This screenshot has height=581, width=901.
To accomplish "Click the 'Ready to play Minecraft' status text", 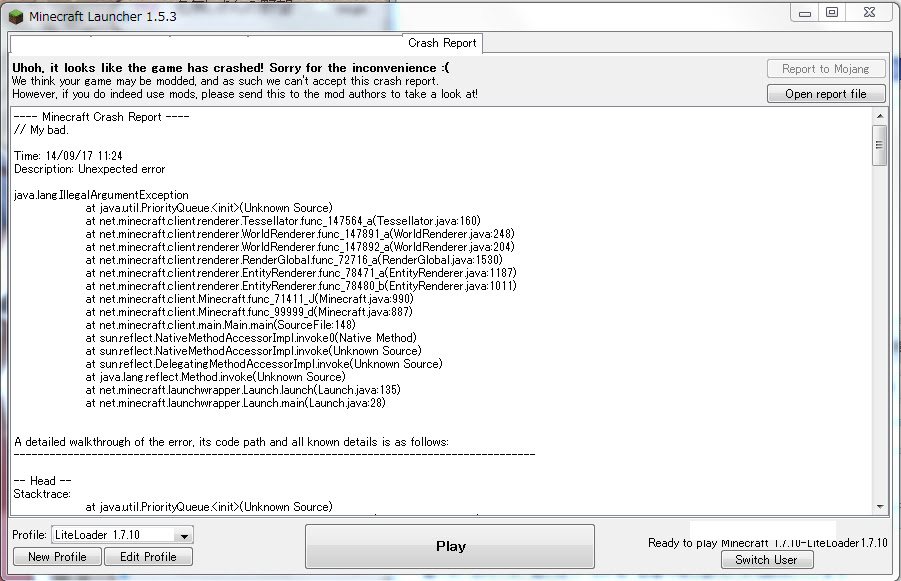I will click(x=768, y=542).
